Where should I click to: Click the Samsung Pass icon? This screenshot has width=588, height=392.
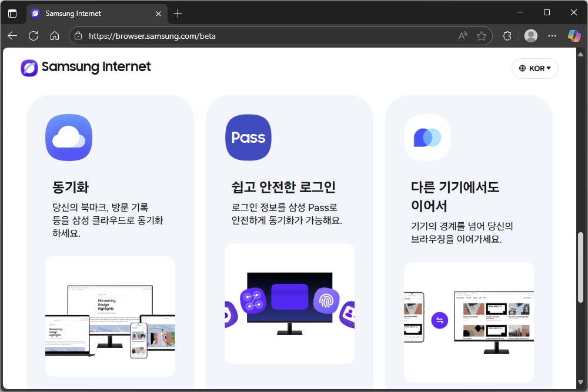[x=248, y=138]
